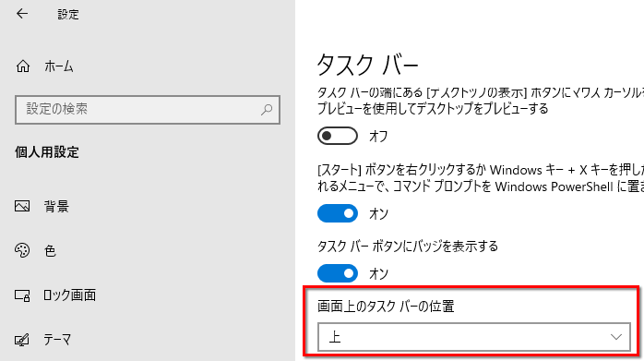Open the テーマ settings page

(57, 340)
